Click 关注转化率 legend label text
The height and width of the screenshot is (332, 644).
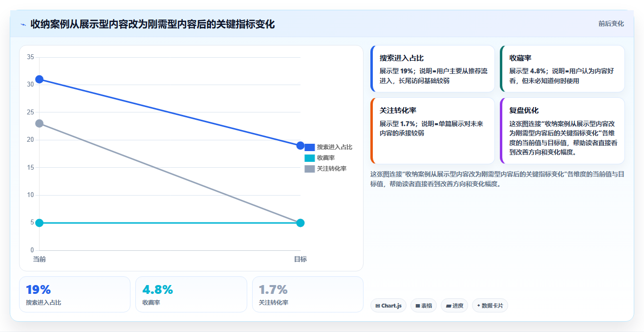coord(331,169)
